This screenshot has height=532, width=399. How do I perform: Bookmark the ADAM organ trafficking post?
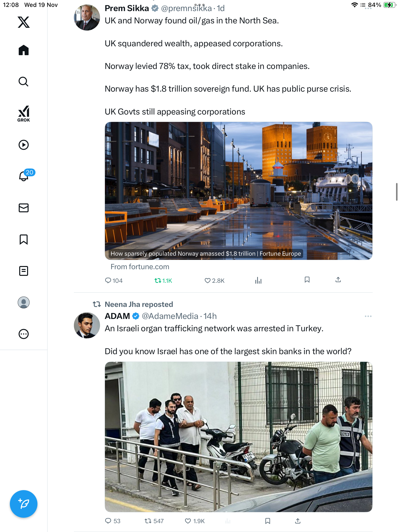pyautogui.click(x=268, y=521)
